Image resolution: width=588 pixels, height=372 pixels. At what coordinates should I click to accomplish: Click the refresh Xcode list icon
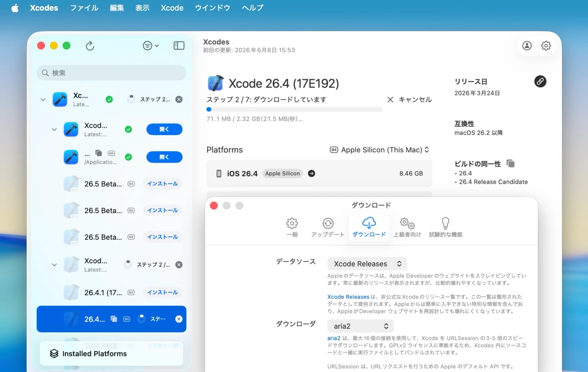pyautogui.click(x=90, y=45)
